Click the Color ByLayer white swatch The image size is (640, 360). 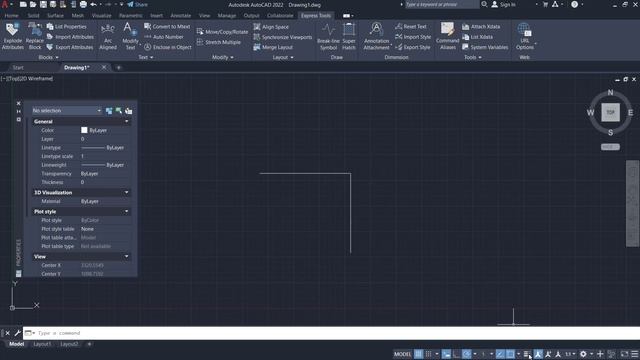84,130
